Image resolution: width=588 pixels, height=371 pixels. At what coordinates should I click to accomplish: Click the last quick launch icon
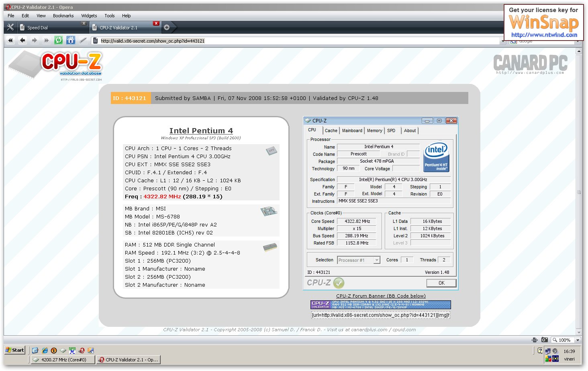coord(91,350)
